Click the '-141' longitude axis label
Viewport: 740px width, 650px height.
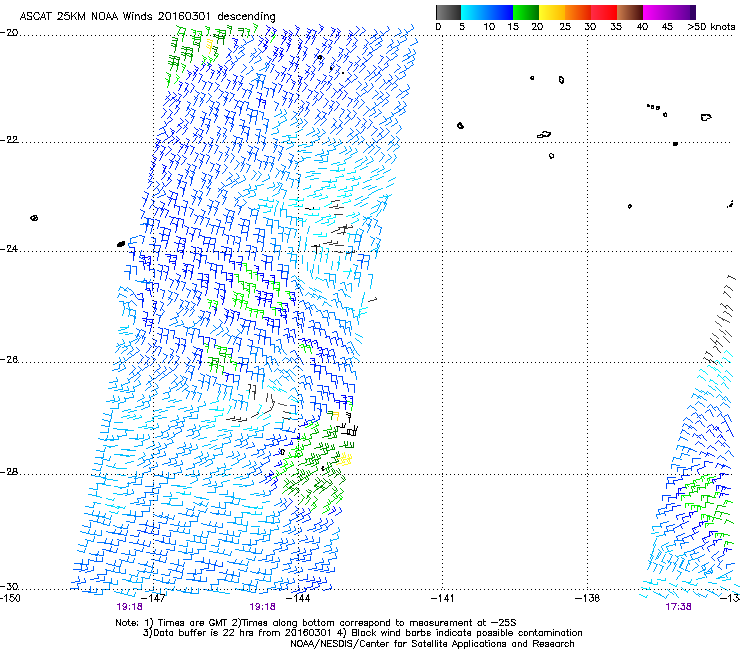tap(443, 598)
